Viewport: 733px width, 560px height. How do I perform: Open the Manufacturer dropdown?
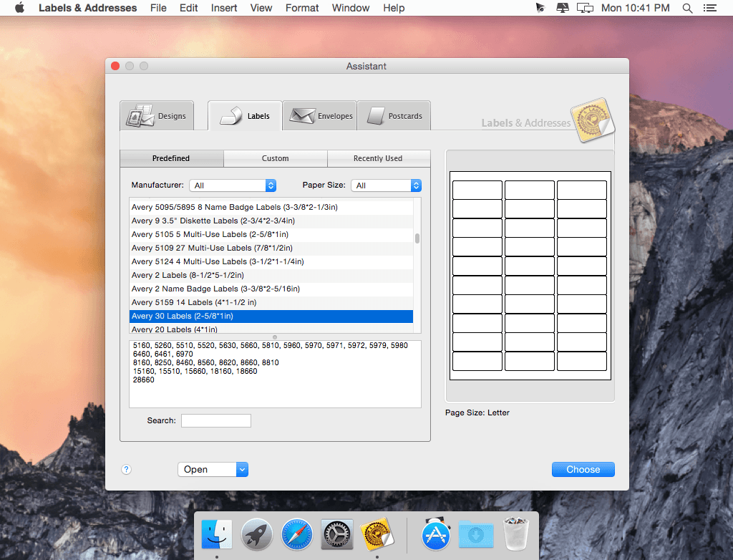pos(233,185)
